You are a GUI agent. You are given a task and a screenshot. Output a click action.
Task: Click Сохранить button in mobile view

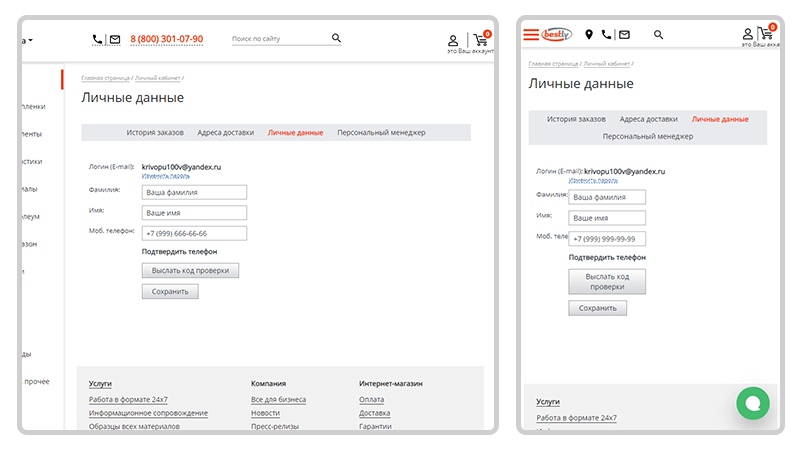tap(597, 308)
